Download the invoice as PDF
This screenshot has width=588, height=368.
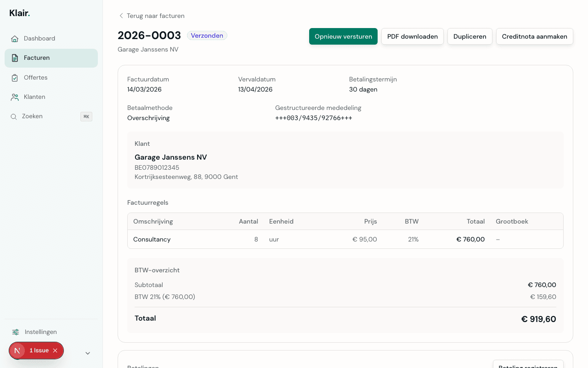412,36
